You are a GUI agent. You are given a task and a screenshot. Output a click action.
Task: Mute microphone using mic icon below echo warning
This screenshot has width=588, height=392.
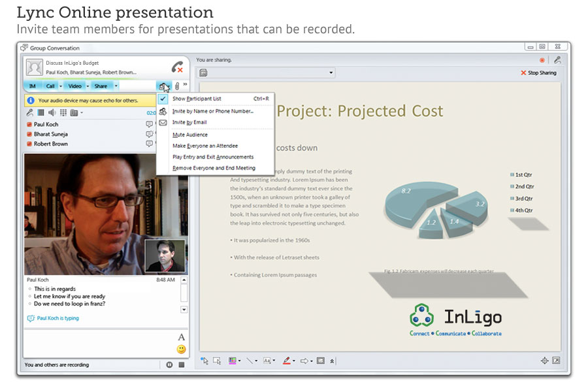coord(30,112)
